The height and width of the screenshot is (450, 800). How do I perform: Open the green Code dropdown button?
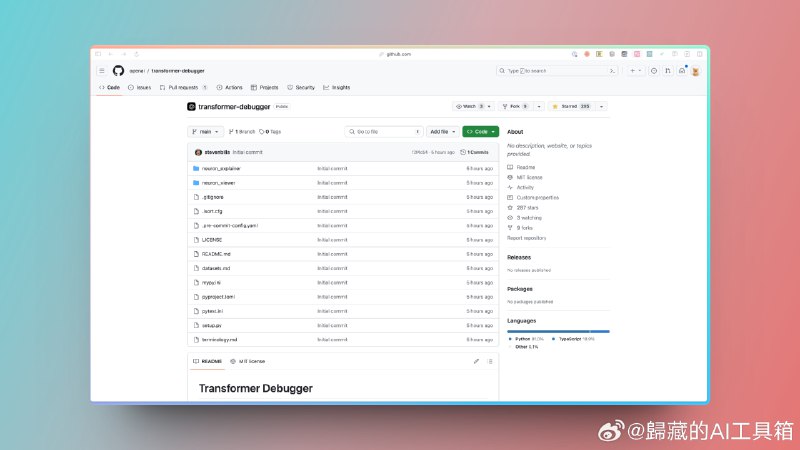click(x=481, y=132)
